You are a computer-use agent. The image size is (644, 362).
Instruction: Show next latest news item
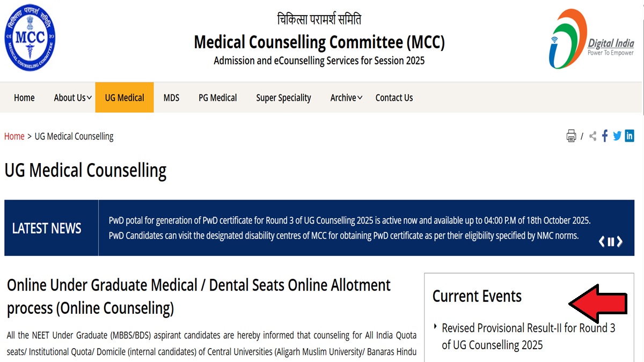tap(620, 242)
